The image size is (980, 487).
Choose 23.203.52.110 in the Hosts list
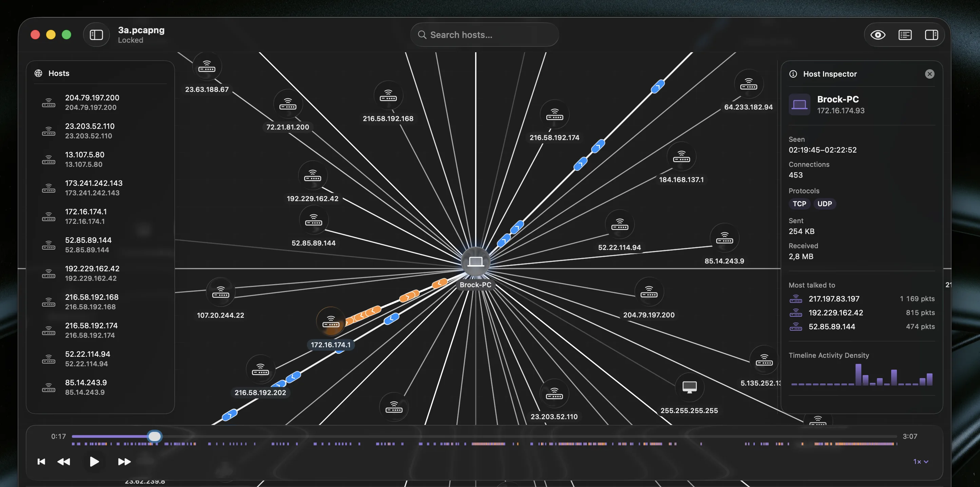click(x=100, y=131)
